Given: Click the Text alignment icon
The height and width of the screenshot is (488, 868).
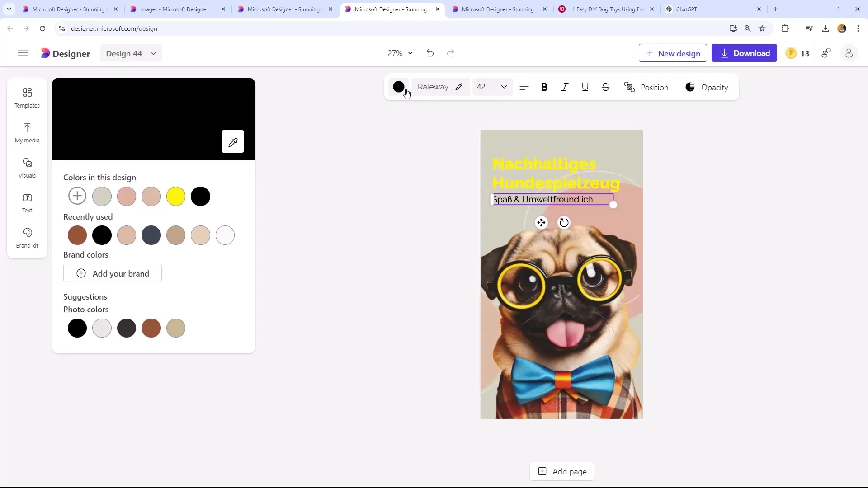Looking at the screenshot, I should tap(524, 87).
